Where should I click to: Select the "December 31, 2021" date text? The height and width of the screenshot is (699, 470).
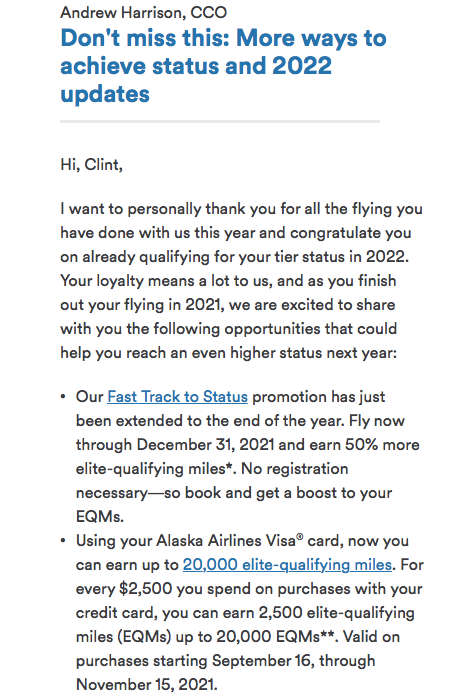[x=205, y=445]
